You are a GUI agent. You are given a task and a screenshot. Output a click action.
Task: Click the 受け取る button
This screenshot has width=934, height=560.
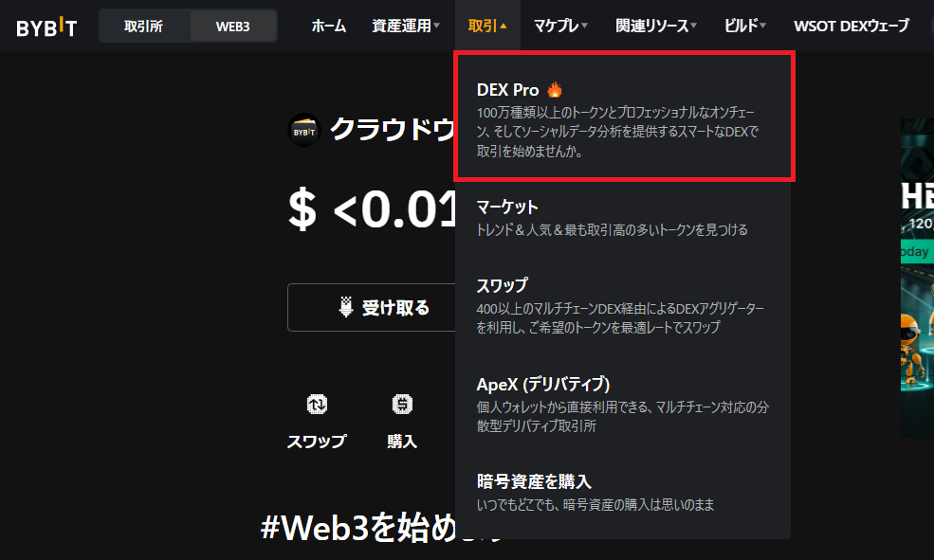tap(372, 307)
